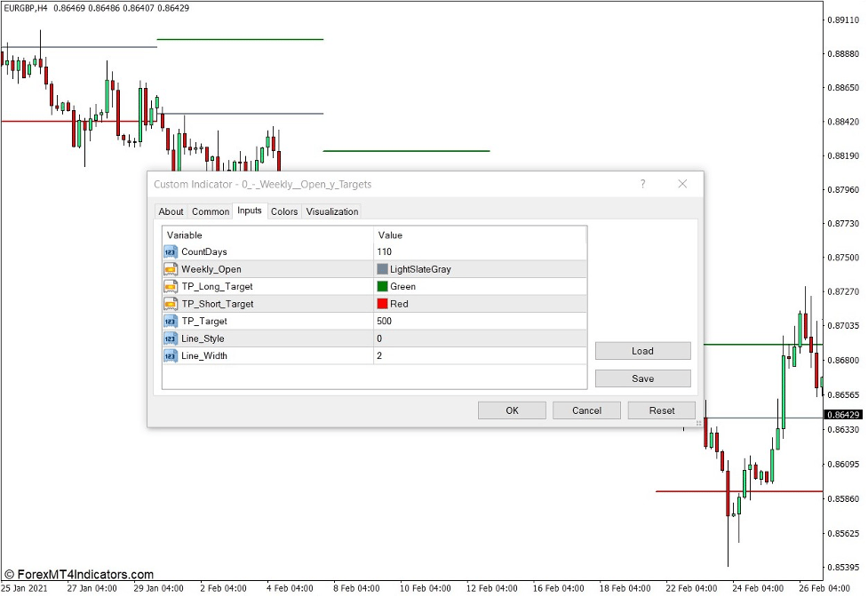The width and height of the screenshot is (868, 597).
Task: Select the LightSlateGray color swatch
Action: point(384,269)
